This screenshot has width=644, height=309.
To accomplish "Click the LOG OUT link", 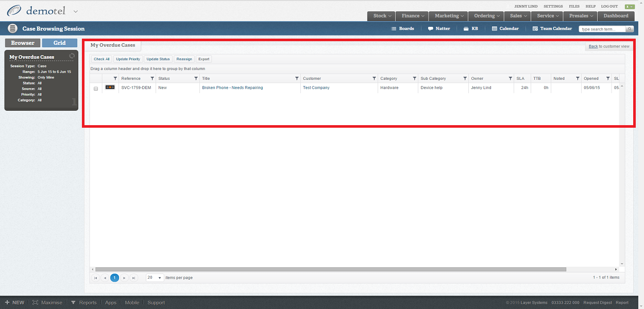I will click(609, 7).
